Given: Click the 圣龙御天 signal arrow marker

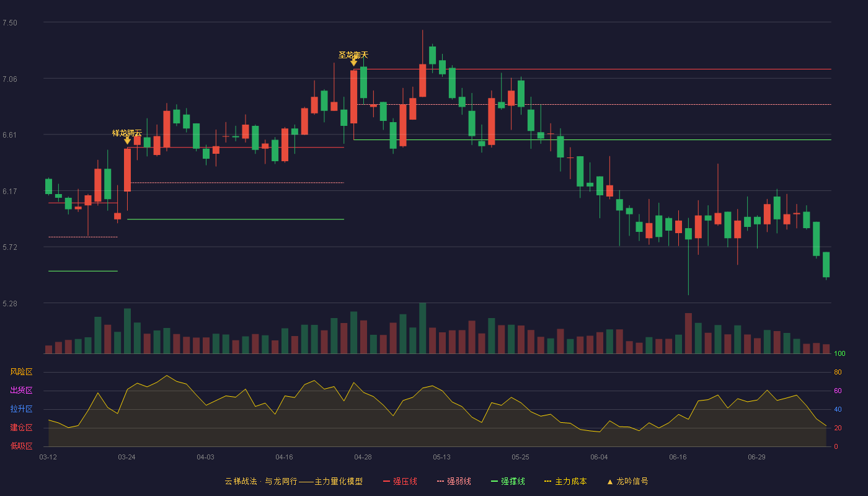Looking at the screenshot, I should point(353,63).
